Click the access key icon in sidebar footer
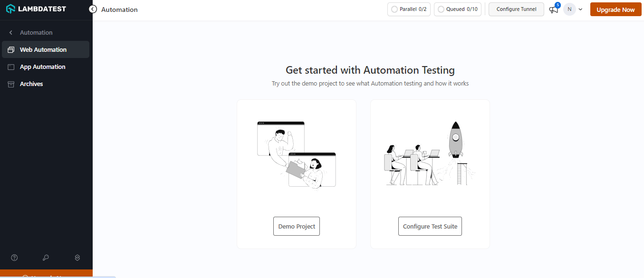Viewport: 644px width, 278px height. [46, 257]
